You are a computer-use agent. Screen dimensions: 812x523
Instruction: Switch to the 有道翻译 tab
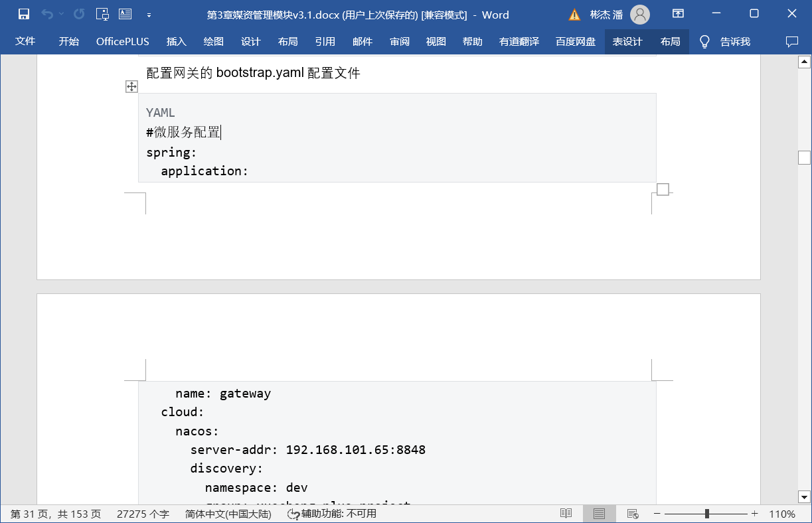click(x=519, y=41)
